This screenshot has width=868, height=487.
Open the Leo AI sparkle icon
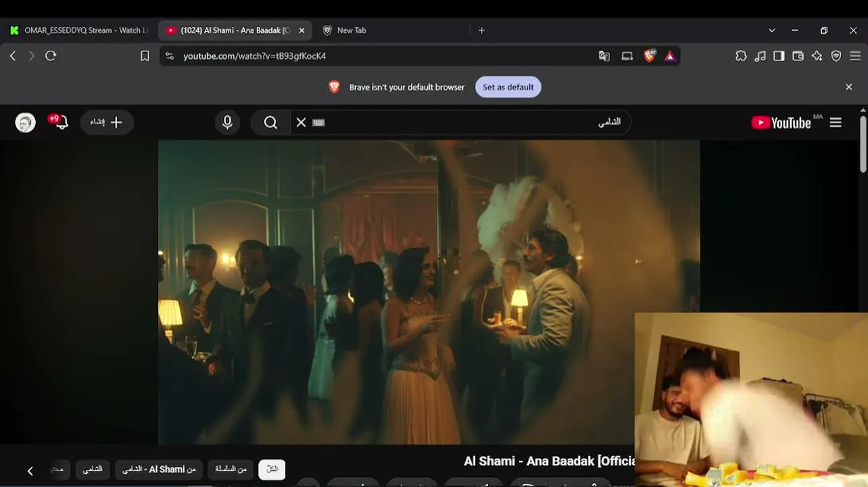point(817,56)
